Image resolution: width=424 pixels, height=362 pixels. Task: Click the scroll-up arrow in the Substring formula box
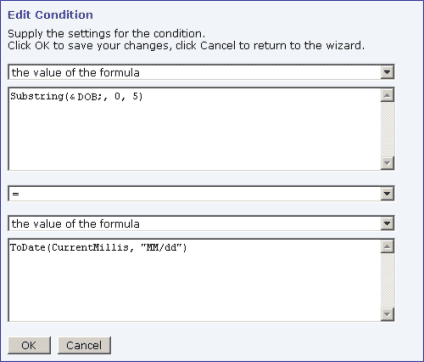click(387, 95)
